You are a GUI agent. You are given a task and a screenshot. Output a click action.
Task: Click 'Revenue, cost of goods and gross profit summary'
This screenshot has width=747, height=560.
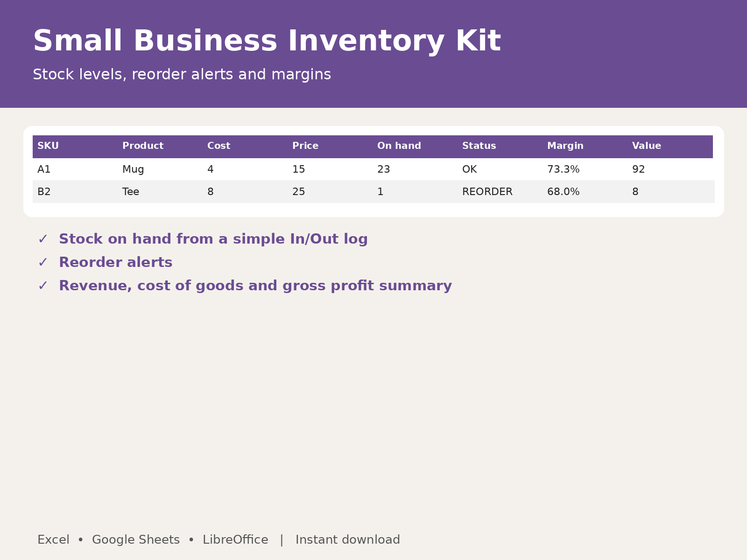(255, 286)
